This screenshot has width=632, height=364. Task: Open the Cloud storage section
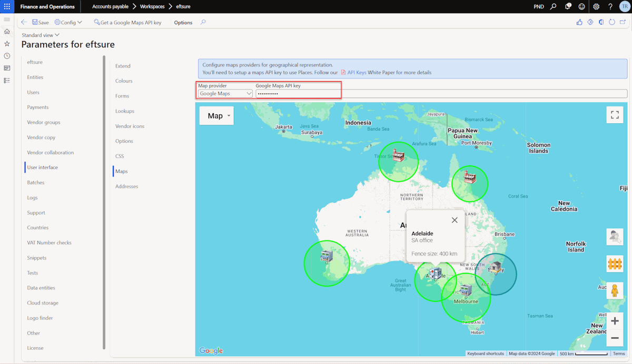tap(43, 303)
